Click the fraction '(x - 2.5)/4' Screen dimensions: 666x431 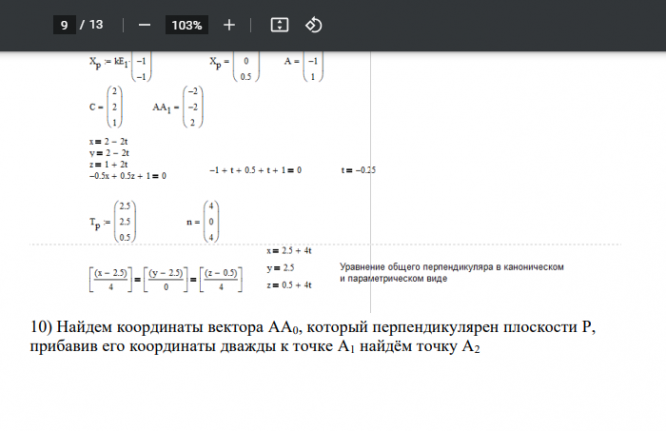(110, 279)
